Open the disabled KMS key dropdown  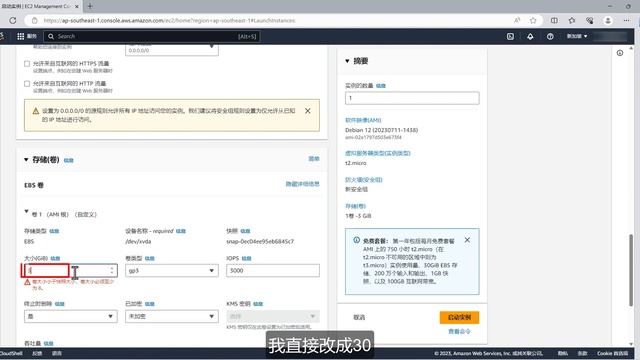click(x=273, y=316)
